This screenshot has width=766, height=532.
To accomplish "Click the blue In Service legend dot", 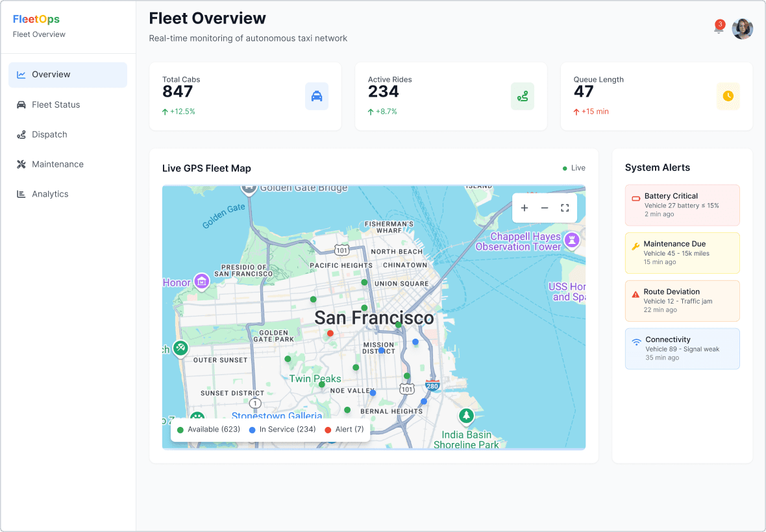I will (x=252, y=430).
